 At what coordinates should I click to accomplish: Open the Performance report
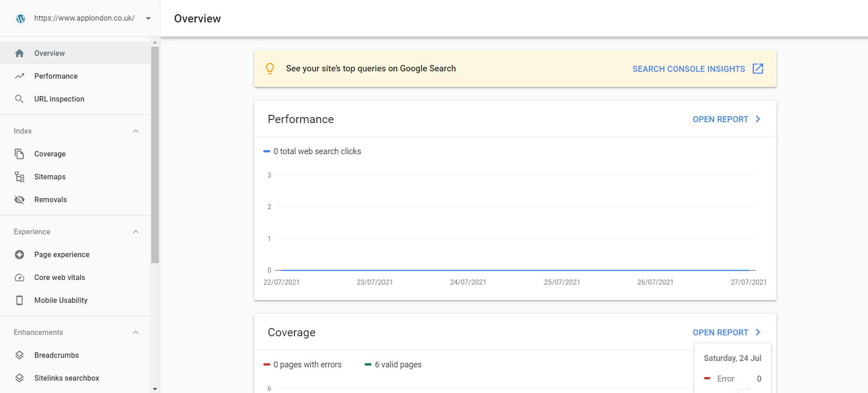point(726,119)
